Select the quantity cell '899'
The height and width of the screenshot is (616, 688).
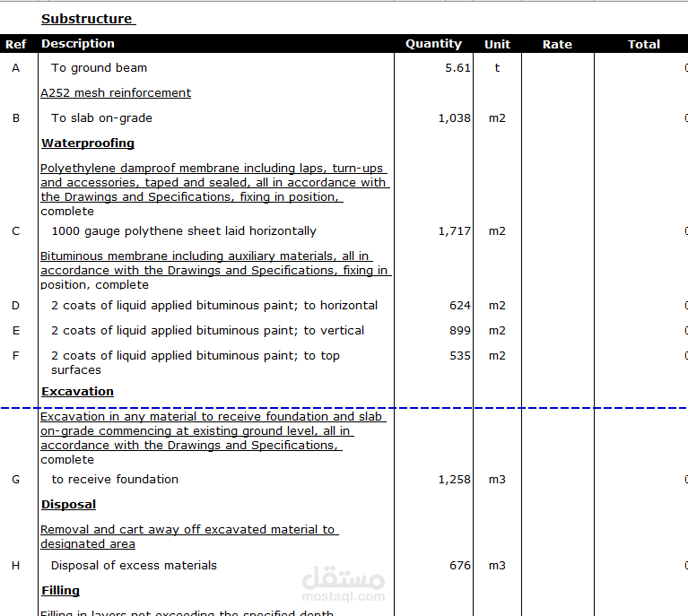point(460,330)
